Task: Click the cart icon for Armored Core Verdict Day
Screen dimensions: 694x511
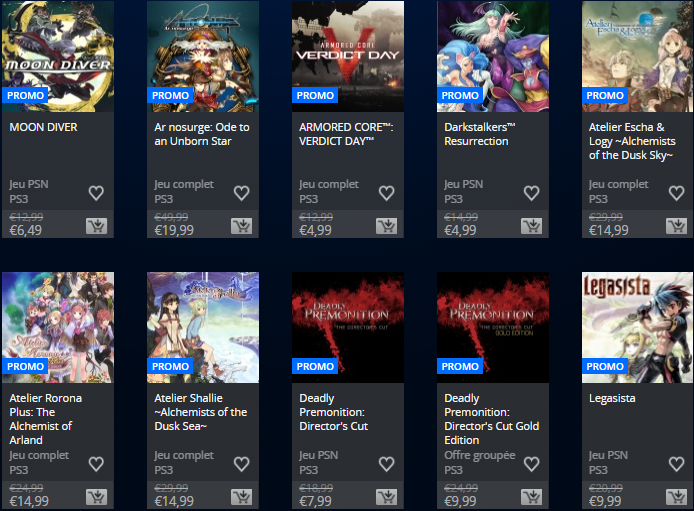Action: (386, 226)
